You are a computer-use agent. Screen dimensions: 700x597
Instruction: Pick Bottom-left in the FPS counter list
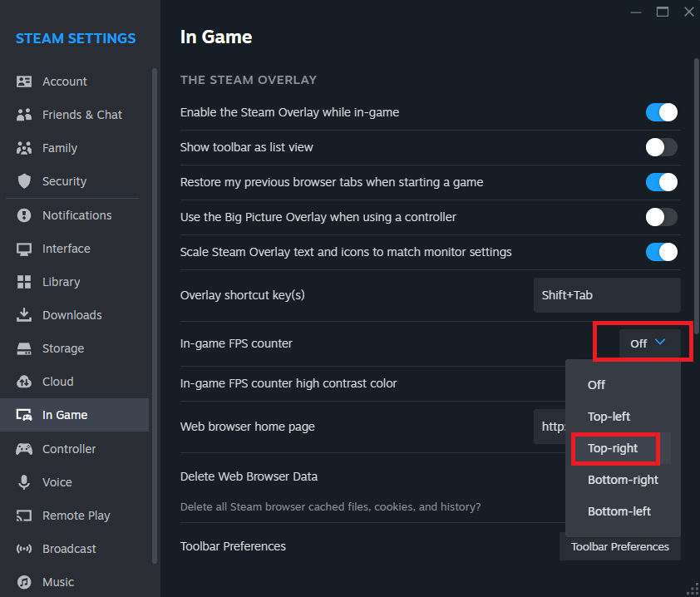tap(619, 511)
